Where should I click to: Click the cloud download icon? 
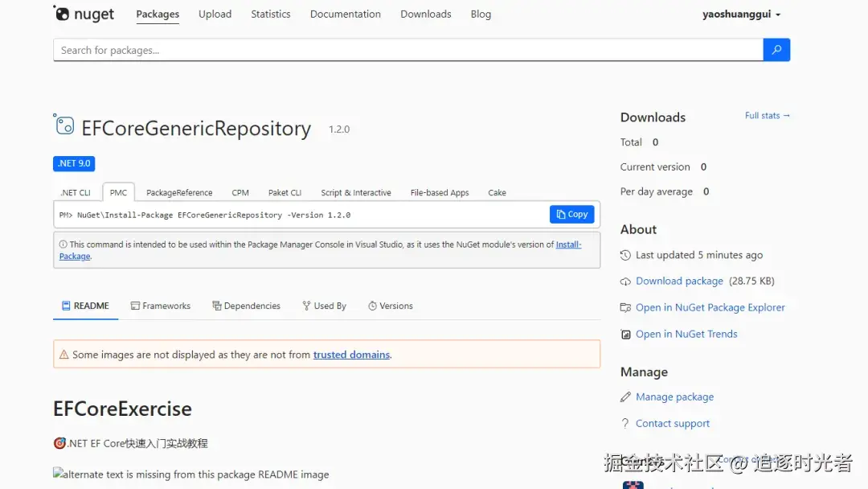pyautogui.click(x=625, y=281)
